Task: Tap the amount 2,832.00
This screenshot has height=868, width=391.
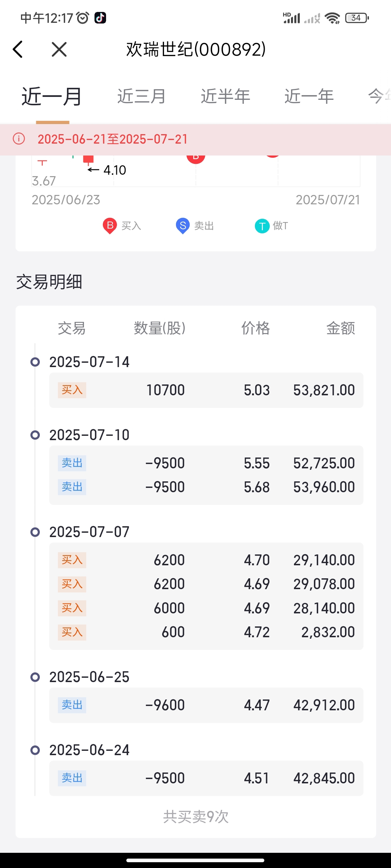Action: pyautogui.click(x=328, y=632)
